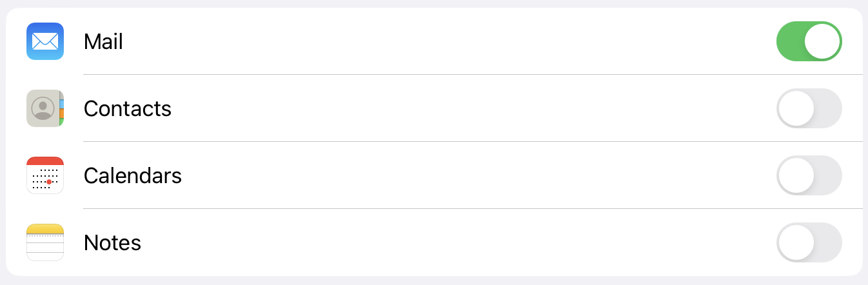Image resolution: width=868 pixels, height=285 pixels.
Task: Turn on the Calendars toggle
Action: click(x=809, y=175)
